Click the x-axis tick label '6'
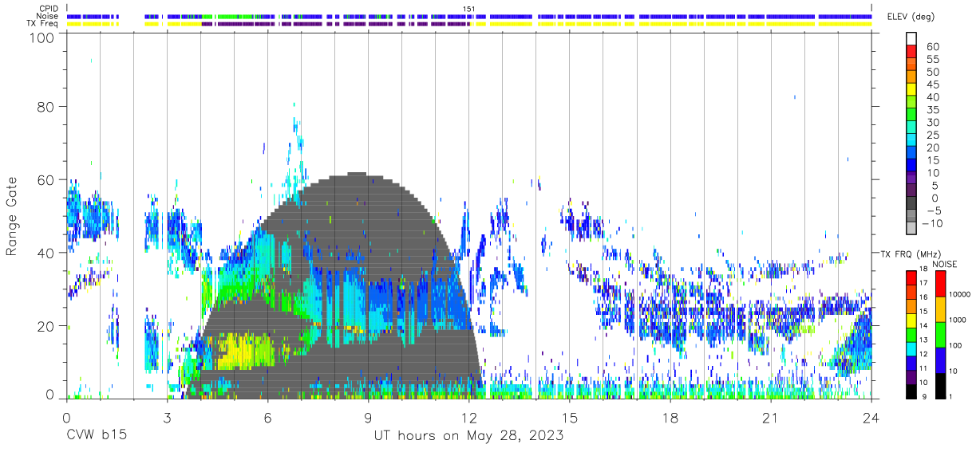The image size is (980, 452). [x=268, y=418]
